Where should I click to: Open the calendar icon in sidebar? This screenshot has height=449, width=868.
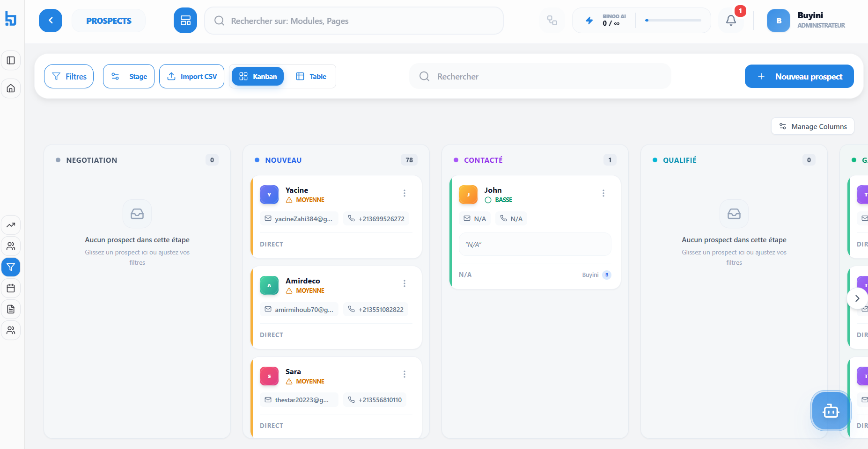(11, 288)
